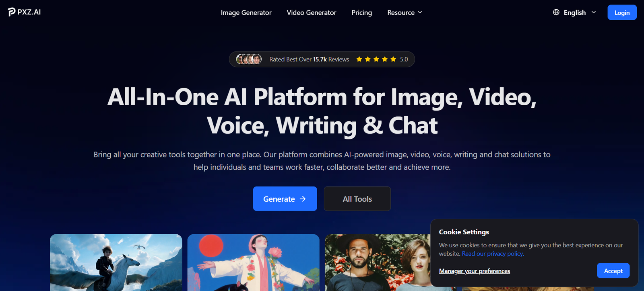Go to the Pricing page
The image size is (644, 291).
tap(362, 12)
